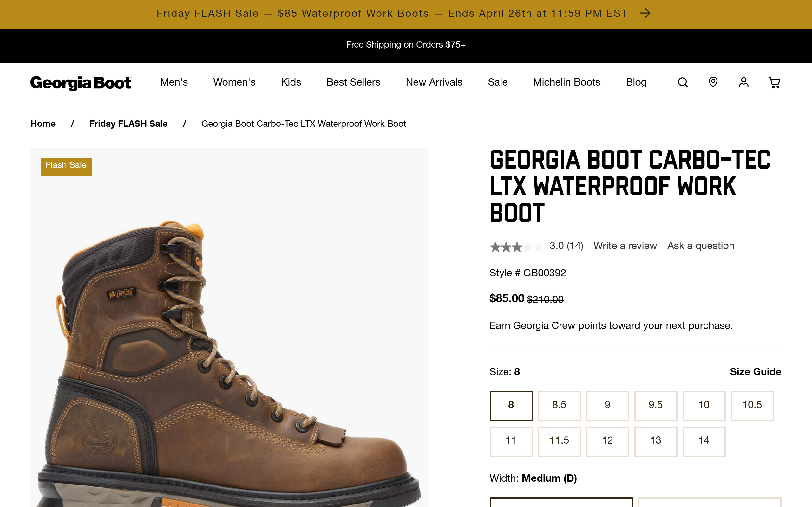Go to Michelin Boots section
This screenshot has height=507, width=812.
566,82
